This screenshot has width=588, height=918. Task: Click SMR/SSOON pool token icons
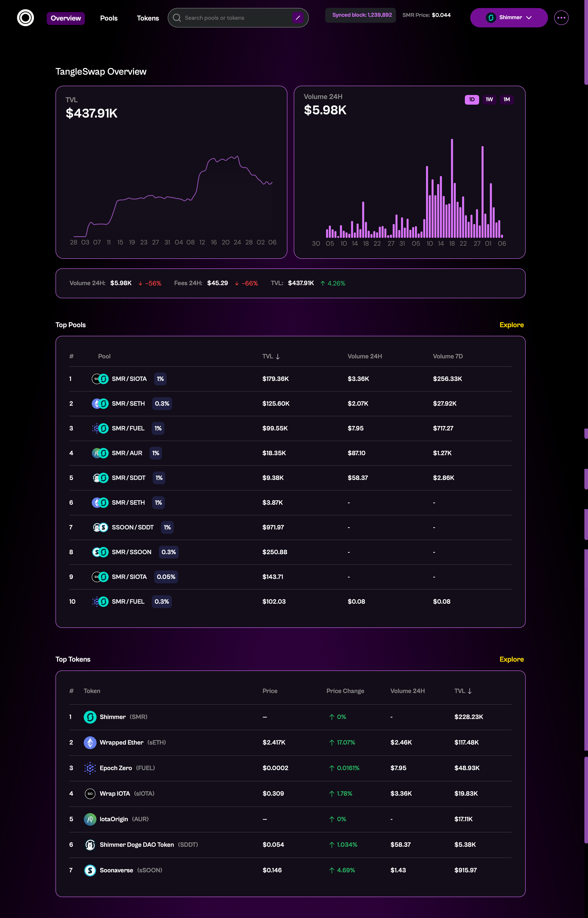click(x=100, y=552)
